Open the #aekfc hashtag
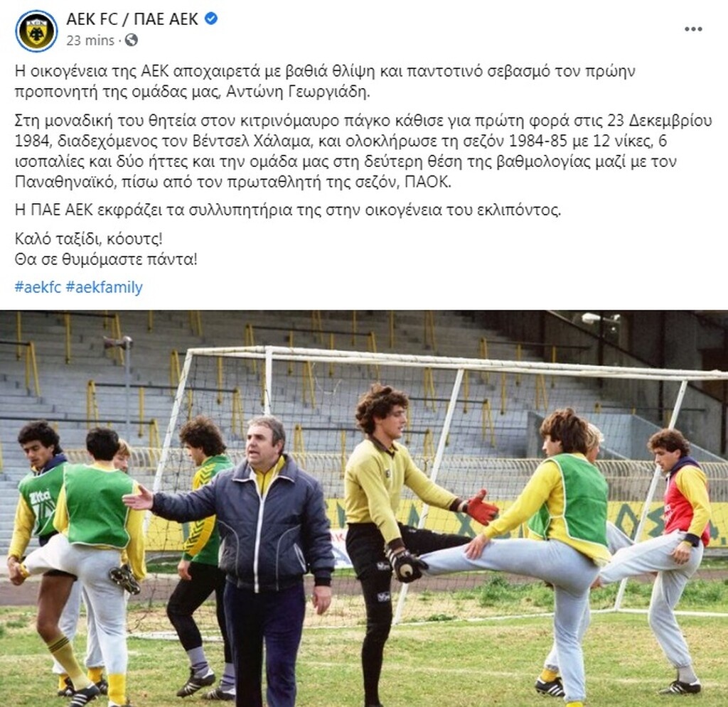Image resolution: width=728 pixels, height=707 pixels. click(38, 287)
